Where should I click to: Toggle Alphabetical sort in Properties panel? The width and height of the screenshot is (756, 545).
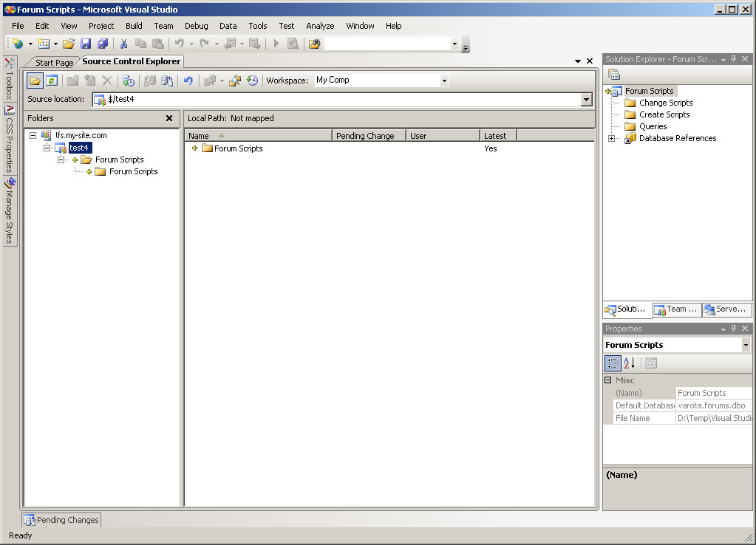click(x=629, y=363)
